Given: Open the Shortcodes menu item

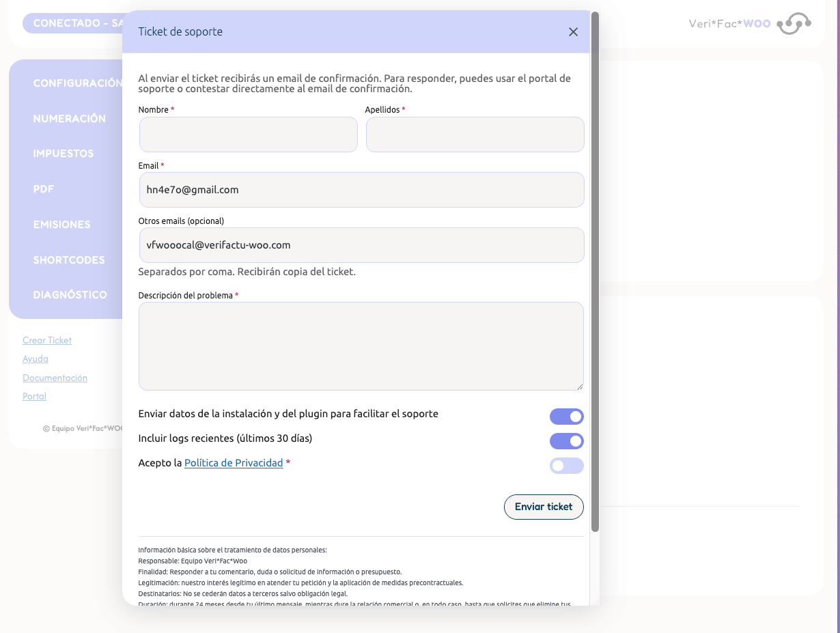Looking at the screenshot, I should click(69, 260).
